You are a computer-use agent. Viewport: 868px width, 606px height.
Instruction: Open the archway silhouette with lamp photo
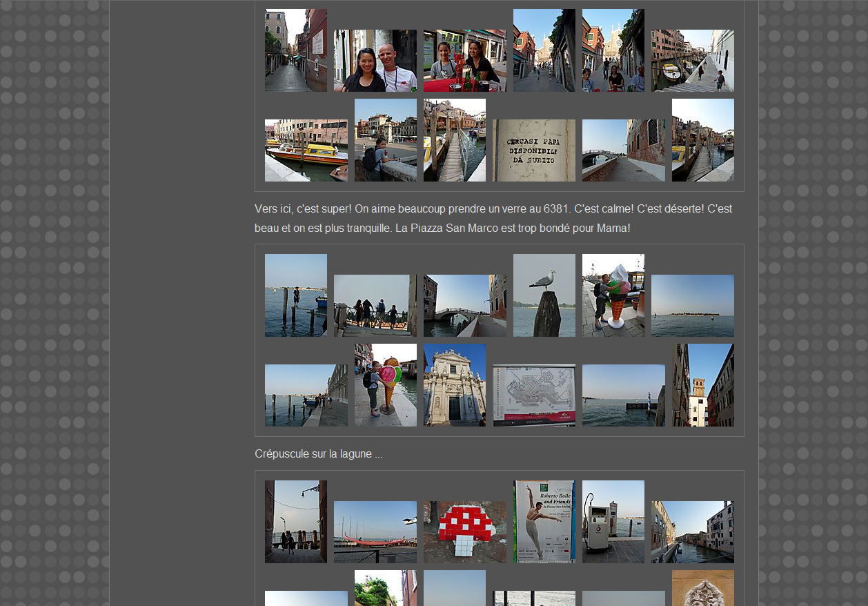tap(295, 522)
